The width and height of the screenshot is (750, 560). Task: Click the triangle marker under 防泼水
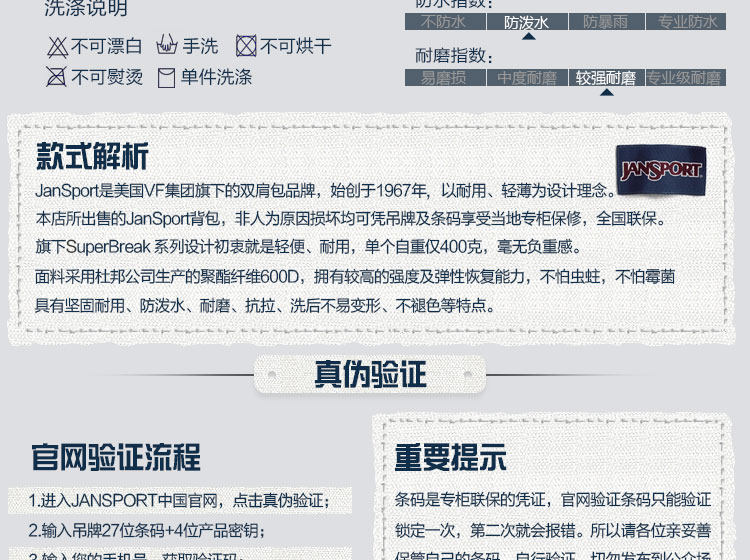point(528,36)
